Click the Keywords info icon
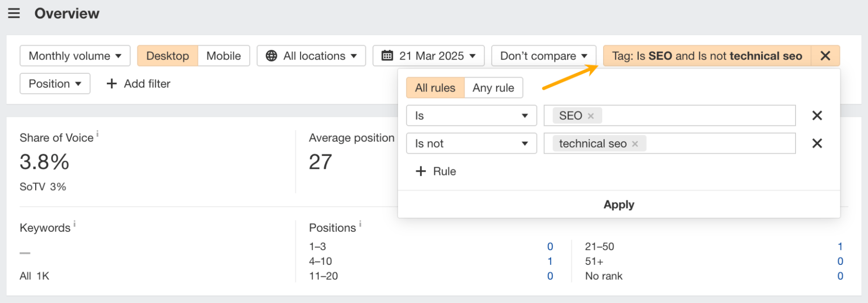This screenshot has width=868, height=303. click(75, 224)
